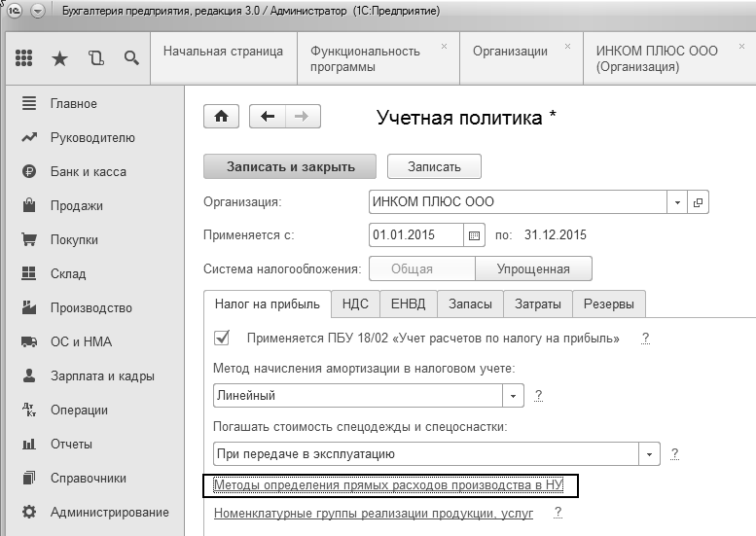The image size is (756, 536).
Task: Click the Записать button
Action: click(x=434, y=166)
